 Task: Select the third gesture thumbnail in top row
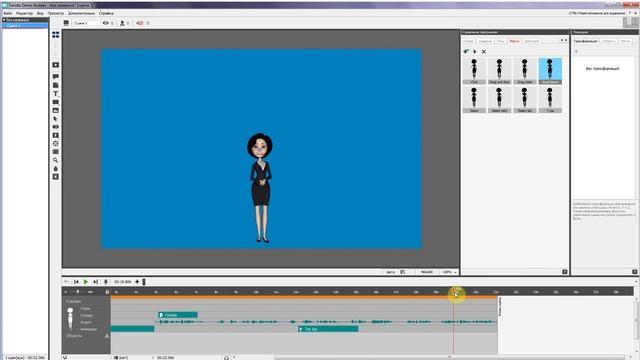click(x=525, y=71)
